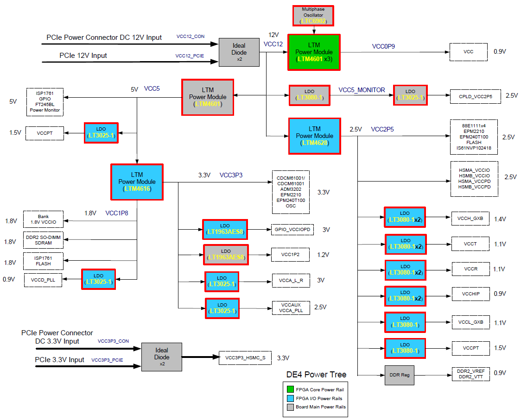Select the gray LT1963AES8 LDO for VCC1P2
The image size is (521, 420).
tap(226, 255)
